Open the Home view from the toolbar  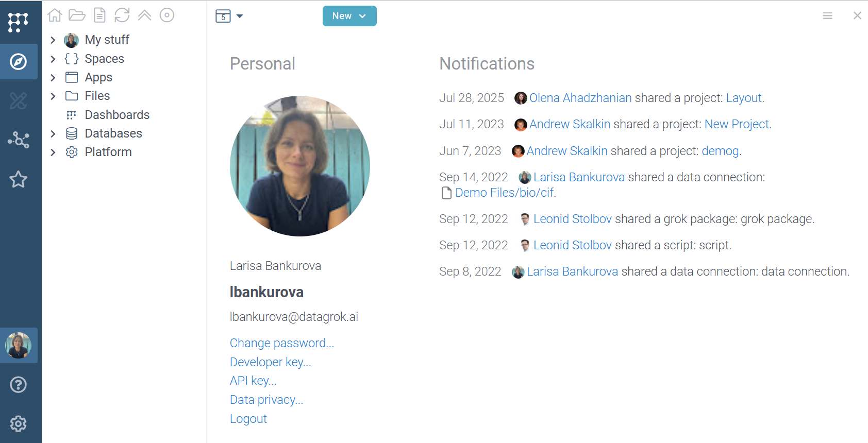[55, 15]
